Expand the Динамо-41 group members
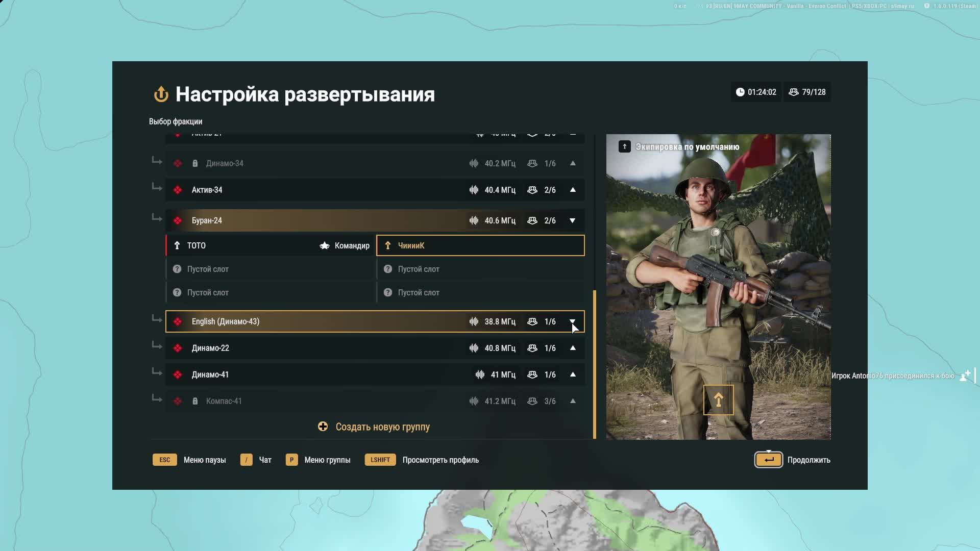The image size is (980, 551). pyautogui.click(x=573, y=374)
